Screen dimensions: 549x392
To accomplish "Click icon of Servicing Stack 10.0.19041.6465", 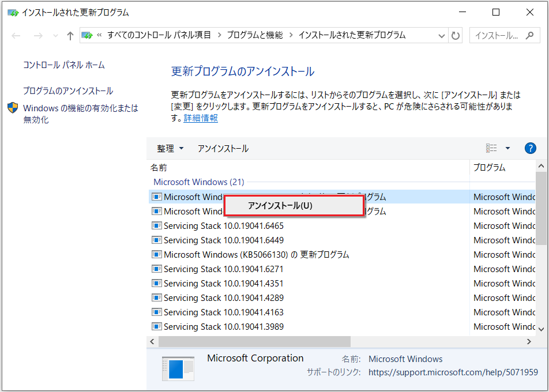I will click(156, 226).
